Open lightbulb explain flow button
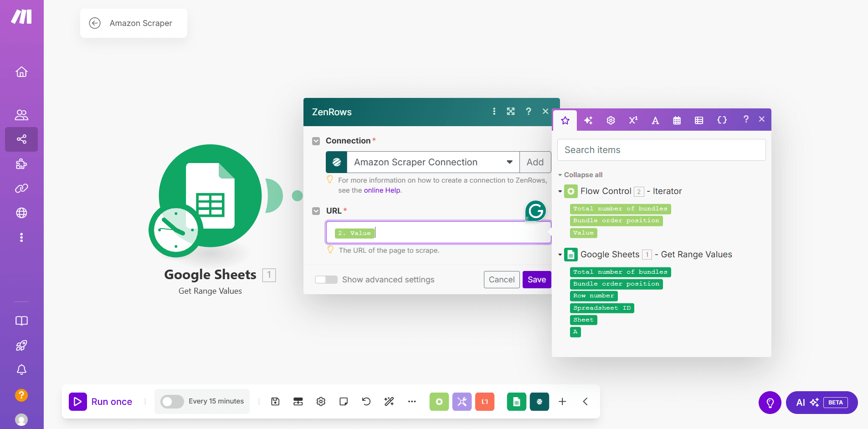The height and width of the screenshot is (429, 868). (x=770, y=403)
